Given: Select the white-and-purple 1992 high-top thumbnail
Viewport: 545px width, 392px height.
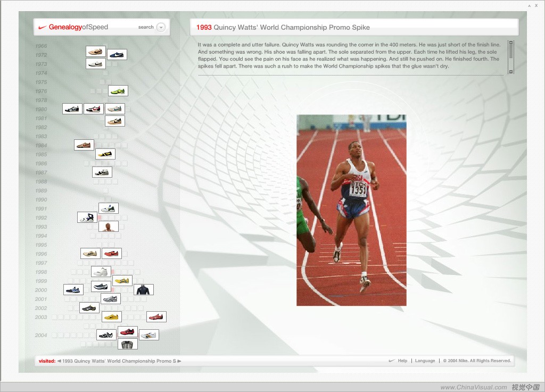Looking at the screenshot, I should click(x=87, y=218).
